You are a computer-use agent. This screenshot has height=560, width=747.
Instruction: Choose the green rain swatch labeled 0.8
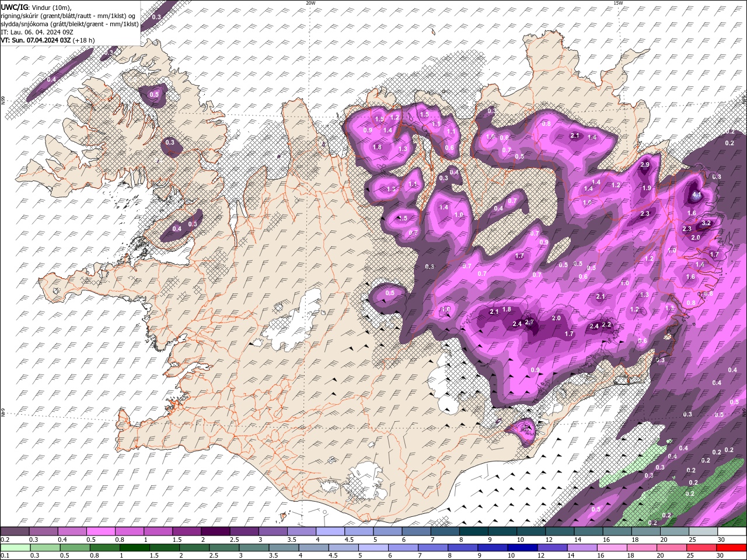(x=104, y=548)
